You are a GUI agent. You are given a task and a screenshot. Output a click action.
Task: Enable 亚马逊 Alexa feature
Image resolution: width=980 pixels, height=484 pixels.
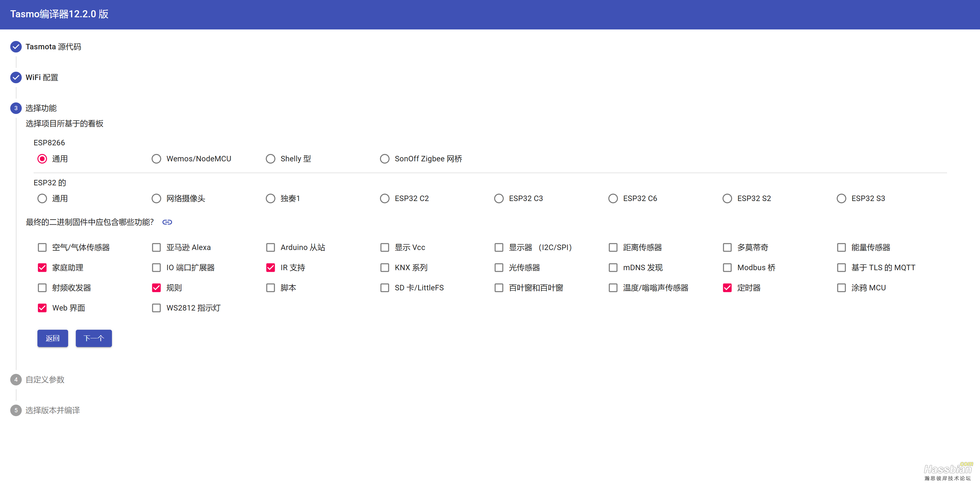[156, 247]
